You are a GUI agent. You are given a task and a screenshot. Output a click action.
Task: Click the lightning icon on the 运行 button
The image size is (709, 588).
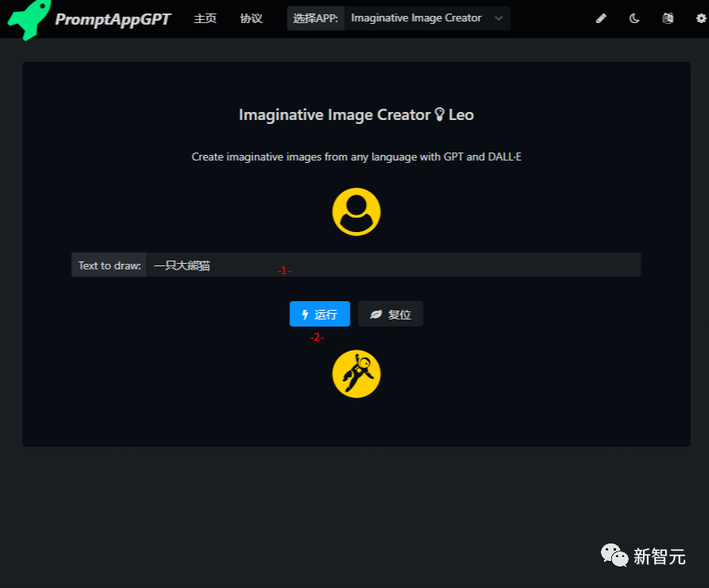304,314
